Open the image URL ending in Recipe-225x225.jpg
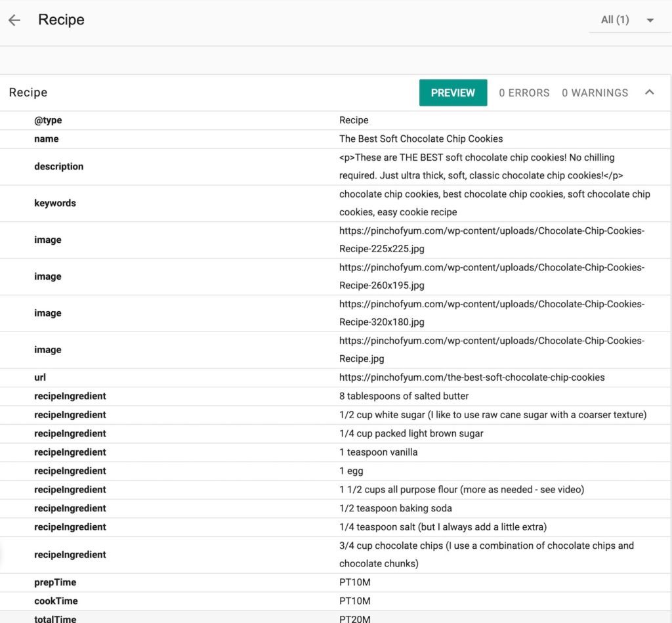 point(492,240)
